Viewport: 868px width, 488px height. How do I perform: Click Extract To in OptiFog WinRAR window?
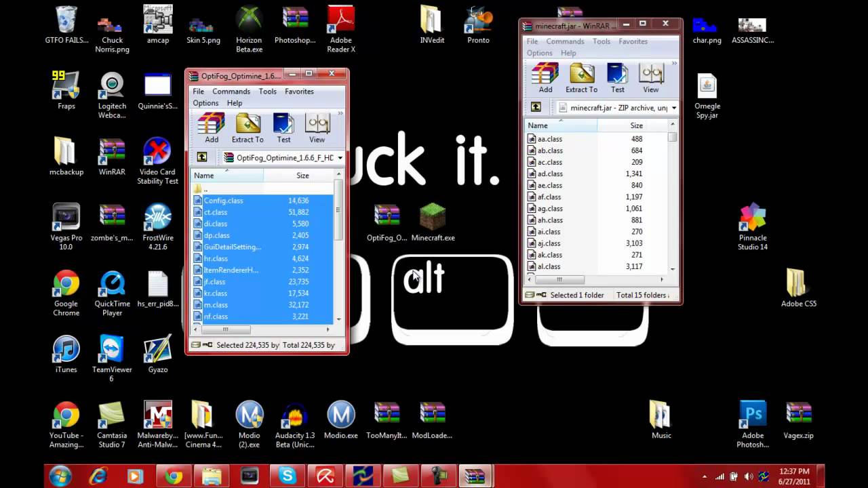pyautogui.click(x=248, y=128)
